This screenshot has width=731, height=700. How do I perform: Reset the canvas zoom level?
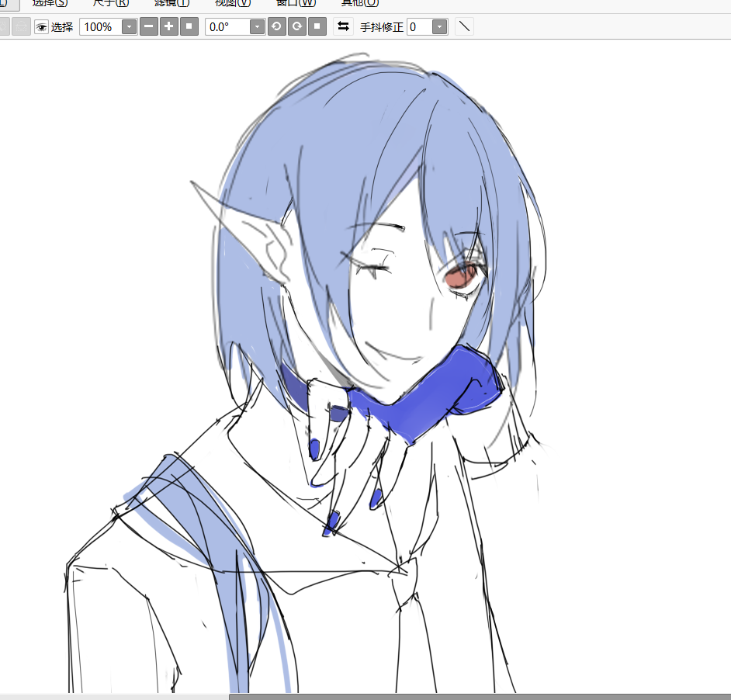[189, 27]
